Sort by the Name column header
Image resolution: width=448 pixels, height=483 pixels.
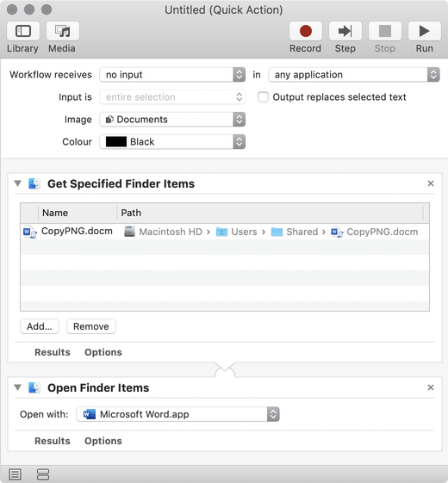[x=78, y=213]
